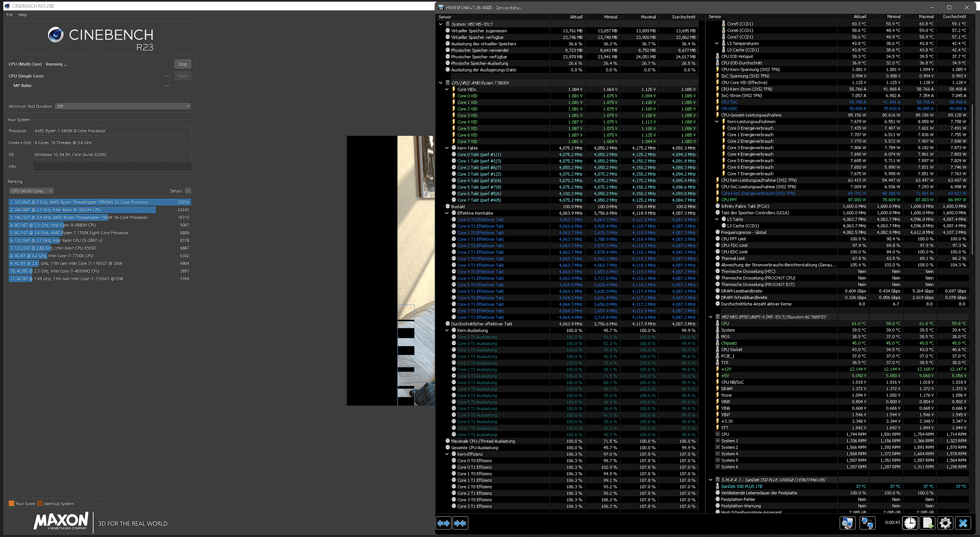Screen dimensions: 980x537
Task: Click the vertical scrollbar of the right sensor pane
Action: coord(972,179)
